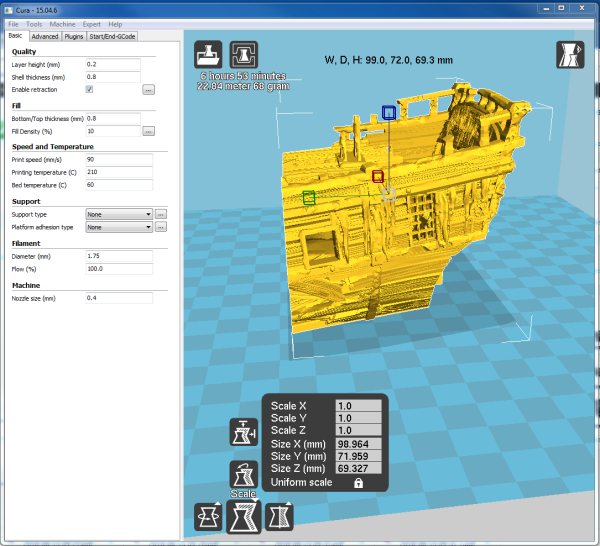Click the Print speed input field
600x546 pixels.
(x=119, y=160)
